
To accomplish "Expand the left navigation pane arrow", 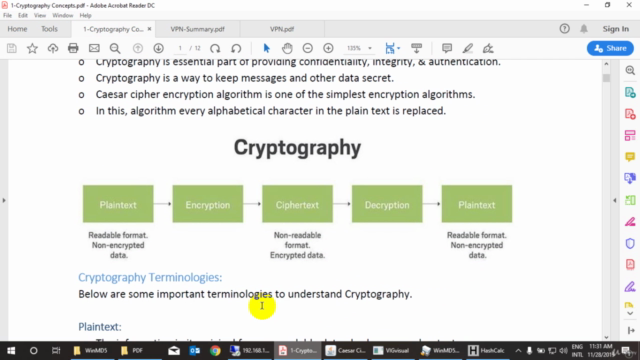I will [4, 200].
